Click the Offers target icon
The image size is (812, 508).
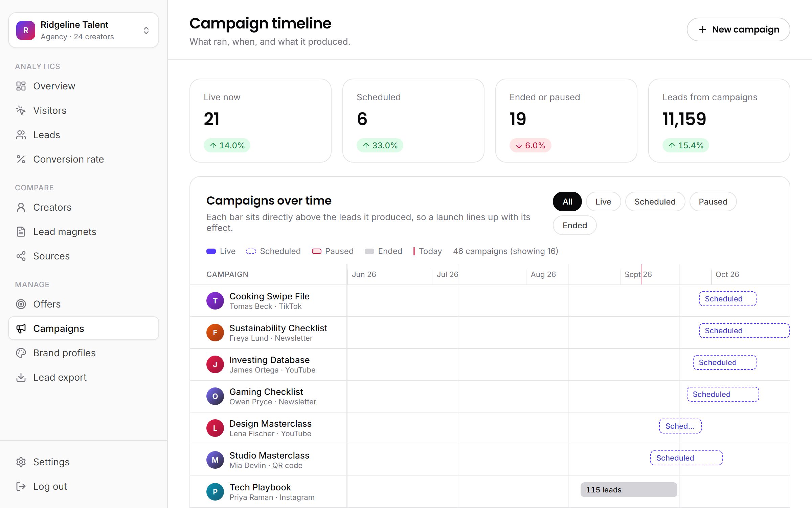tap(21, 304)
